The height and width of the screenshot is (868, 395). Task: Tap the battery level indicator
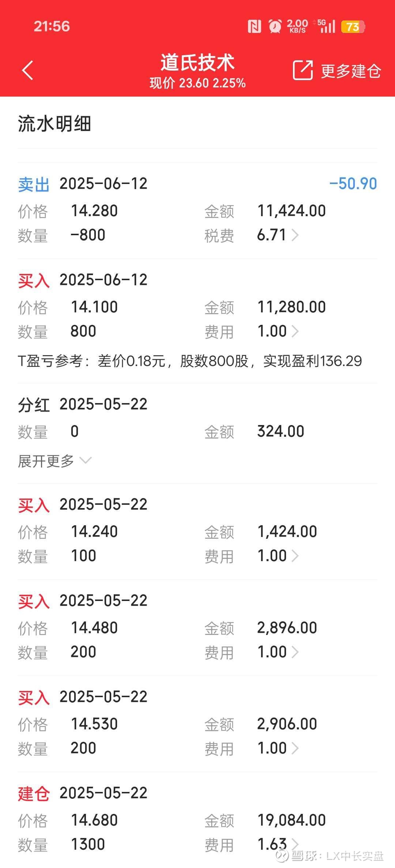tap(353, 27)
